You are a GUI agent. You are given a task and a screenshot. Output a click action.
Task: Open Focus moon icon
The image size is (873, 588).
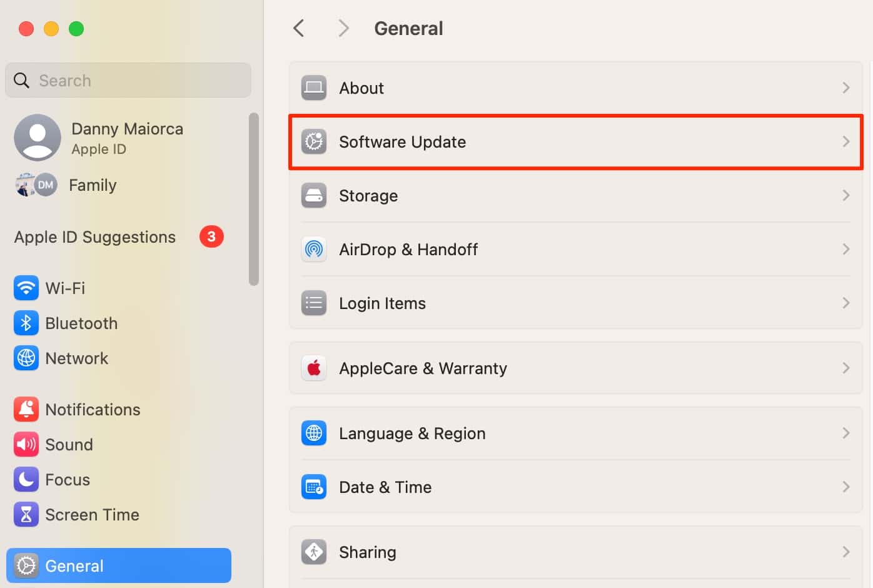(x=26, y=480)
